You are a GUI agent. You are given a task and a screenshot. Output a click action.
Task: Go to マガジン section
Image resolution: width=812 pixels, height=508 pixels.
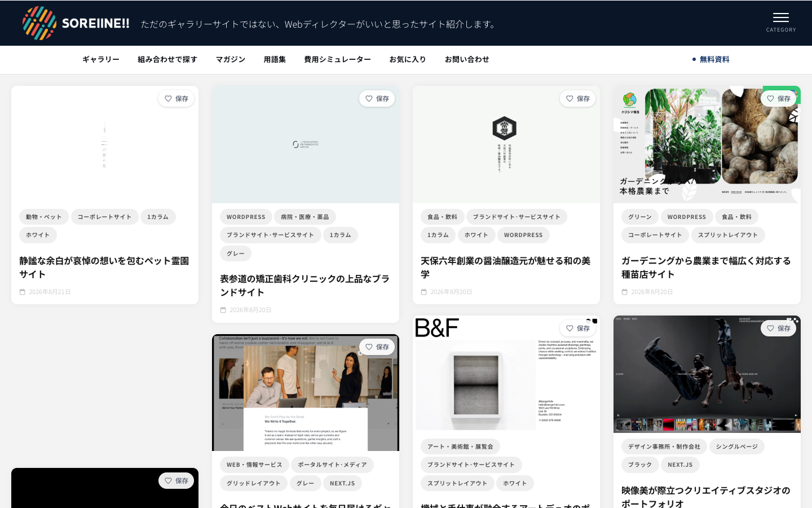[231, 59]
